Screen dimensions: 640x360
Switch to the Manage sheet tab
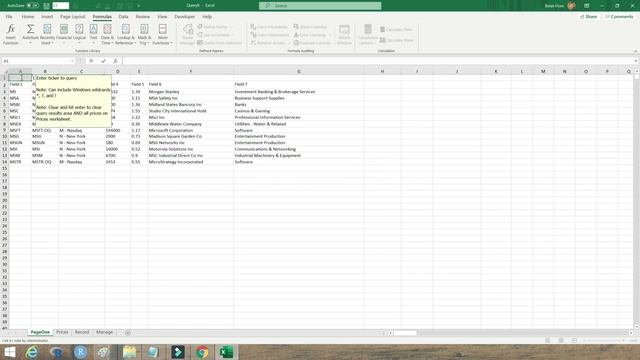pos(104,332)
